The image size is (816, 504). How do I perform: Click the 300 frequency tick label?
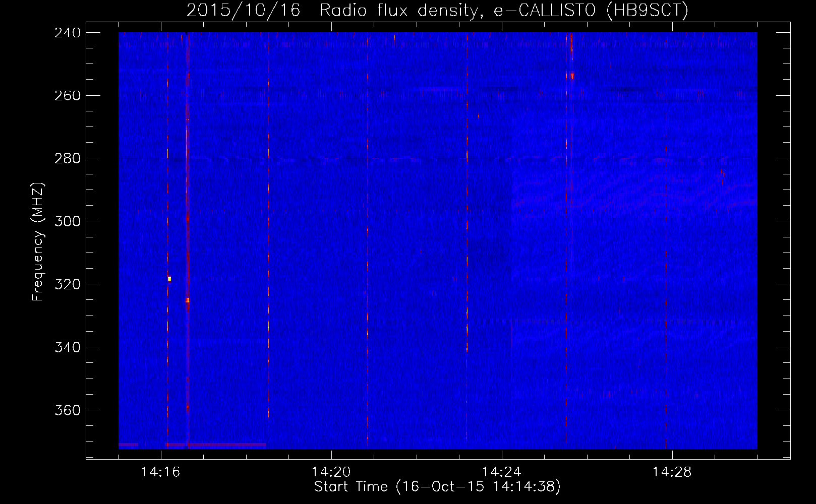68,222
